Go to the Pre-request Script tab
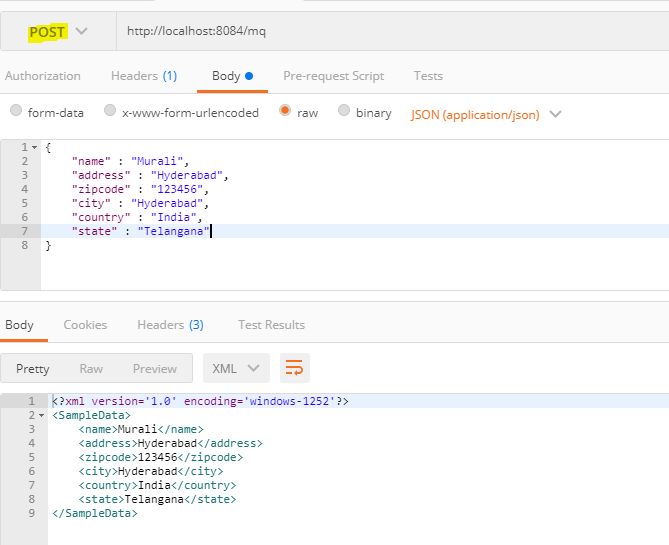This screenshot has width=669, height=545. 334,76
